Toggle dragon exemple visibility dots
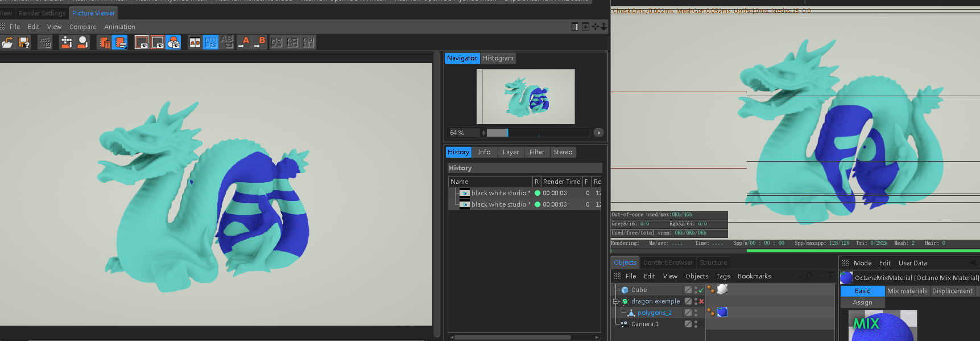The image size is (980, 341). (x=696, y=301)
